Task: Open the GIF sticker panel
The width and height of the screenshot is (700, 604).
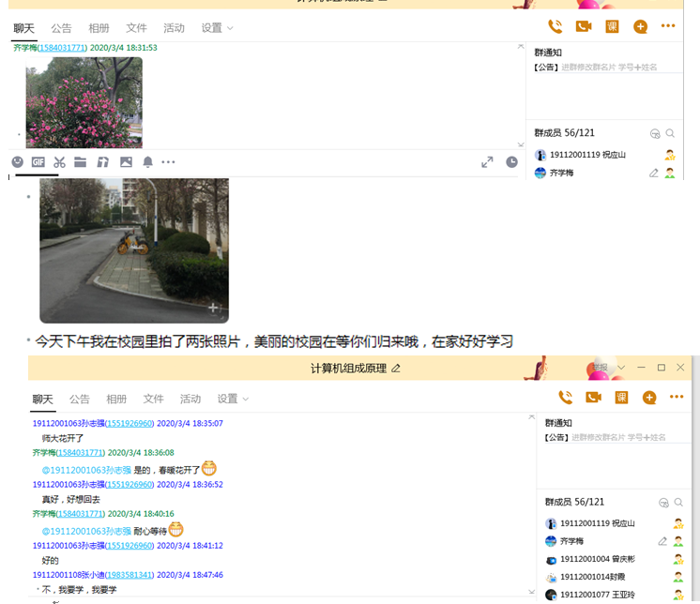Action: point(38,162)
